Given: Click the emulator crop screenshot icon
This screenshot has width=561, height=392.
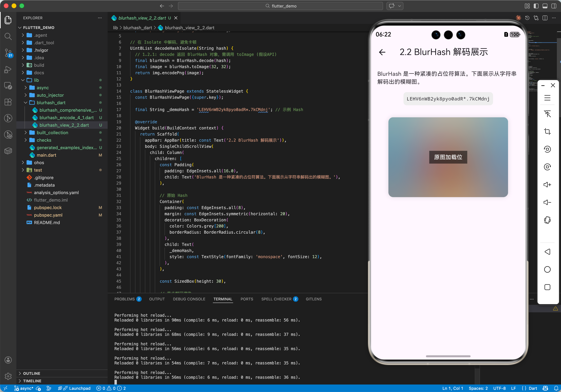Looking at the screenshot, I should point(547,131).
